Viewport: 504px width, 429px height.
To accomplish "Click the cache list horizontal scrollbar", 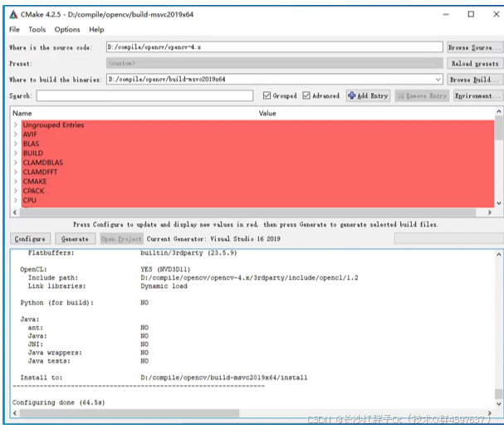I will pyautogui.click(x=247, y=212).
